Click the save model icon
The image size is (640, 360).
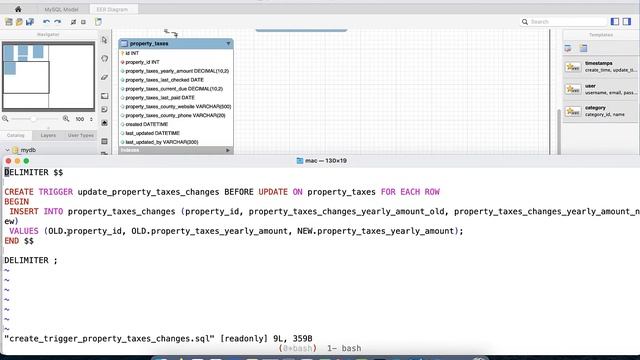[x=30, y=22]
